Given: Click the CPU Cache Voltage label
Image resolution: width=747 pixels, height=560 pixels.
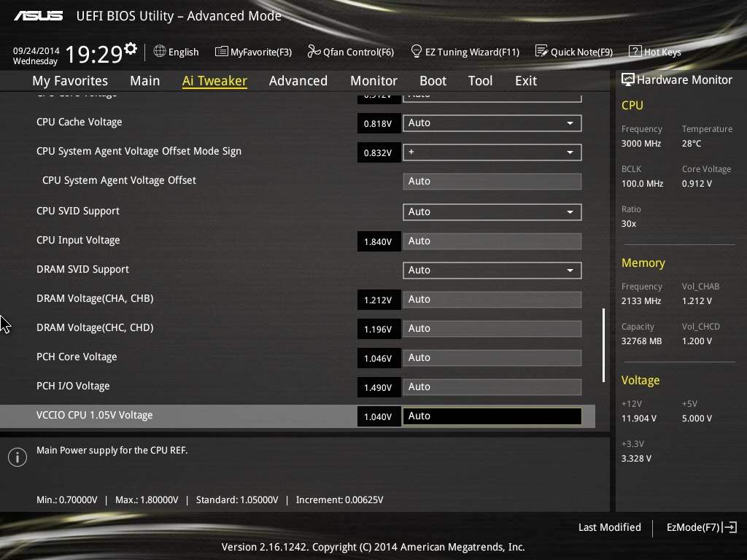Looking at the screenshot, I should pos(79,122).
